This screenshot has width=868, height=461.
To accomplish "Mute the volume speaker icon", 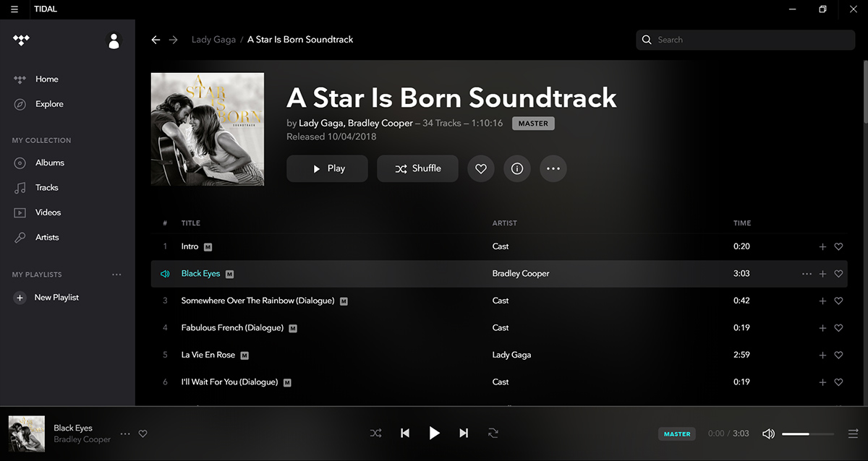I will point(768,434).
